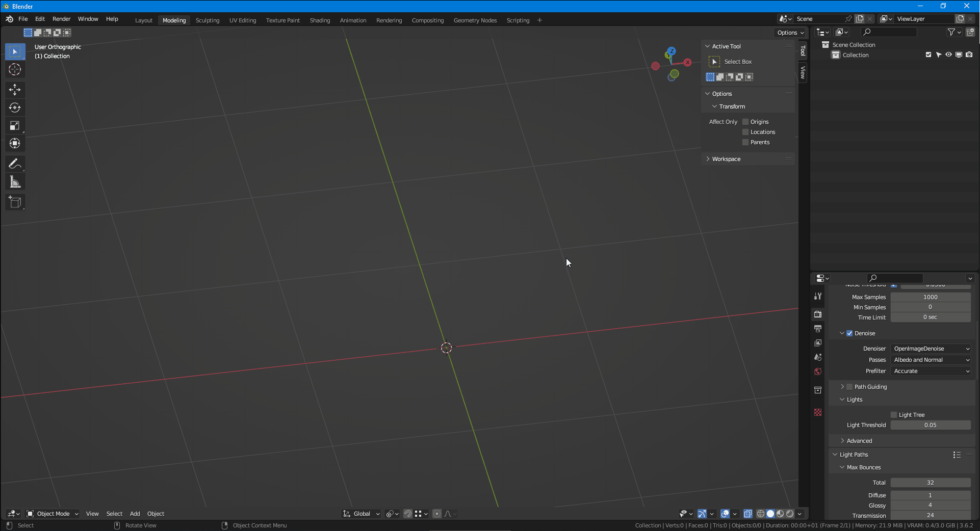Open the Select menu in viewport header
Image resolution: width=980 pixels, height=531 pixels.
pyautogui.click(x=114, y=514)
